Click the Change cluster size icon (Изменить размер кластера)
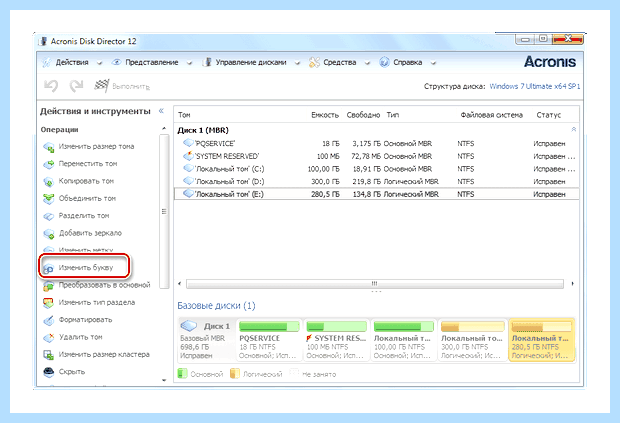Screen dimensions: 620x423 point(49,355)
